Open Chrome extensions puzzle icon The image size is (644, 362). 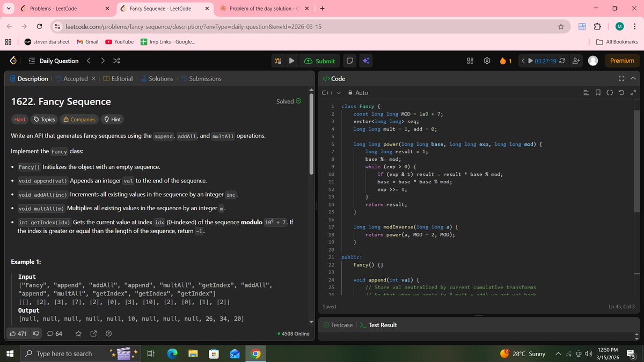pos(597,26)
